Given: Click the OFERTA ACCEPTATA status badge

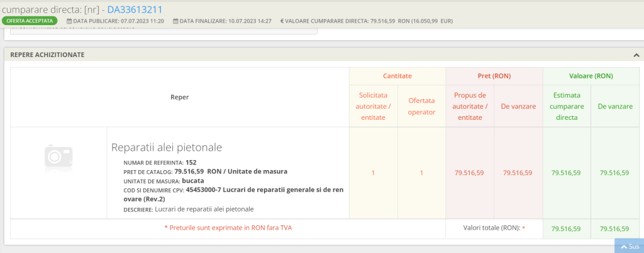Looking at the screenshot, I should (30, 21).
